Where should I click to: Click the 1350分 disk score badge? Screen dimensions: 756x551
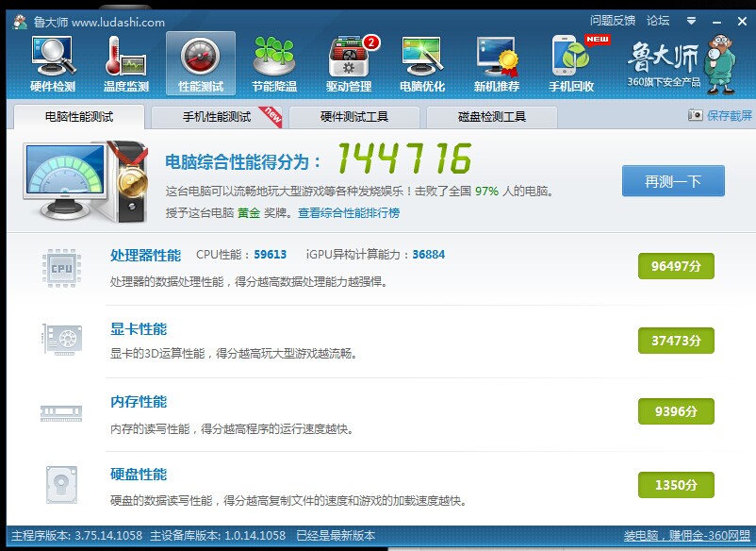point(676,485)
